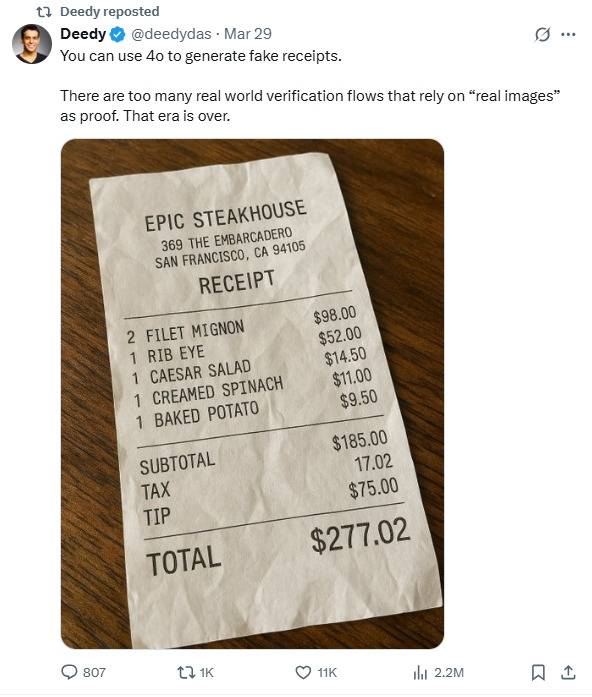
Task: Like the post with heart icon
Action: click(303, 672)
